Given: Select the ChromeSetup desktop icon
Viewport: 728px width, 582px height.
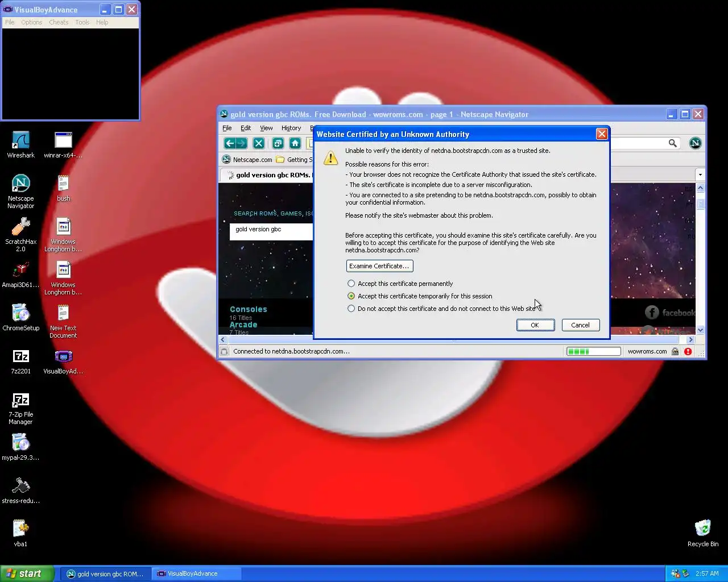Looking at the screenshot, I should tap(21, 318).
